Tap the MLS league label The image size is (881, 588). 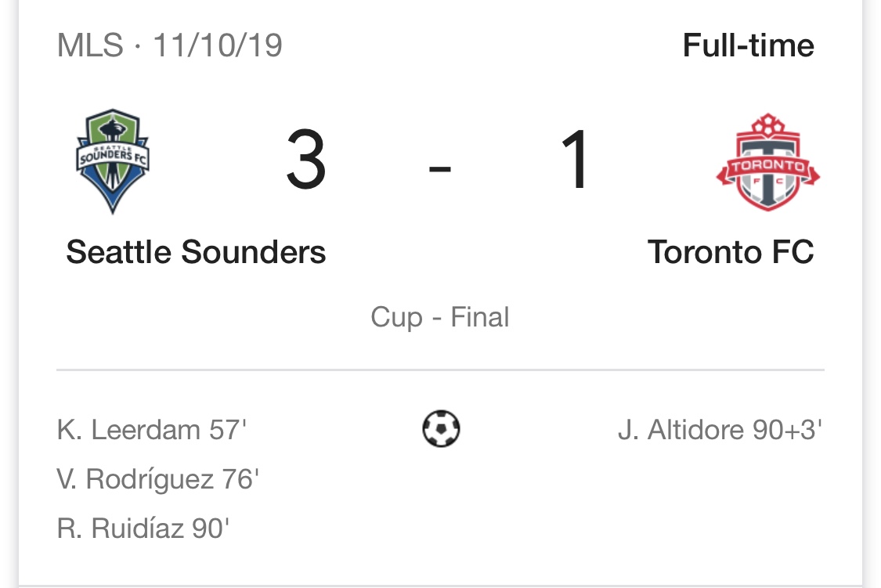coord(90,45)
